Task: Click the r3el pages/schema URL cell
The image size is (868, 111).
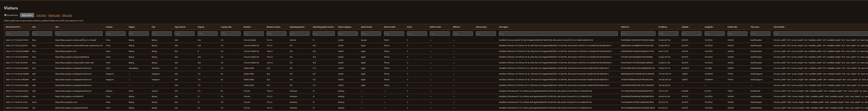Action: pyautogui.click(x=71, y=108)
